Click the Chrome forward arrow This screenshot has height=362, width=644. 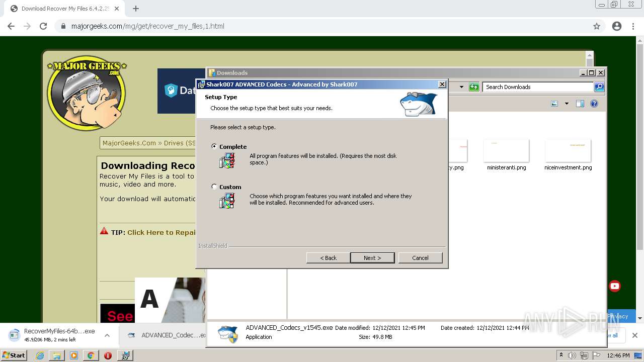27,26
